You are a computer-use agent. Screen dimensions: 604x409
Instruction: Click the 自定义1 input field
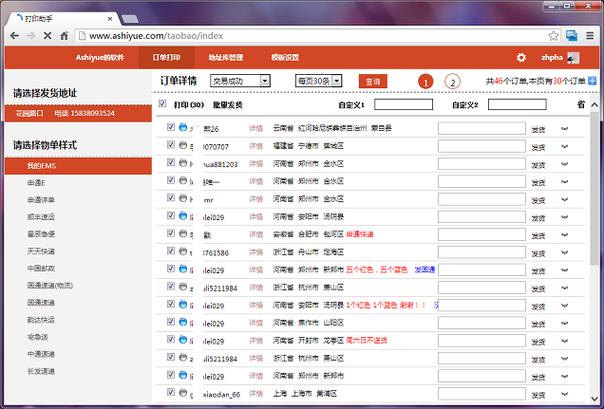click(403, 104)
